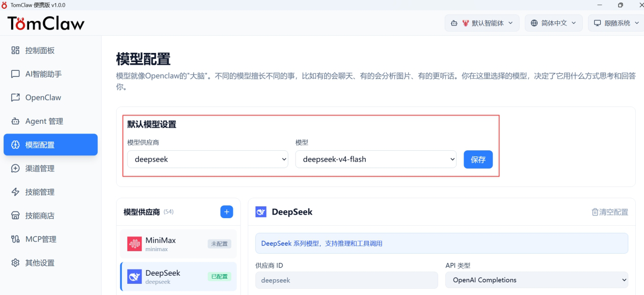Click the monitor icon by 跟随系统
The width and height of the screenshot is (644, 295).
(597, 23)
